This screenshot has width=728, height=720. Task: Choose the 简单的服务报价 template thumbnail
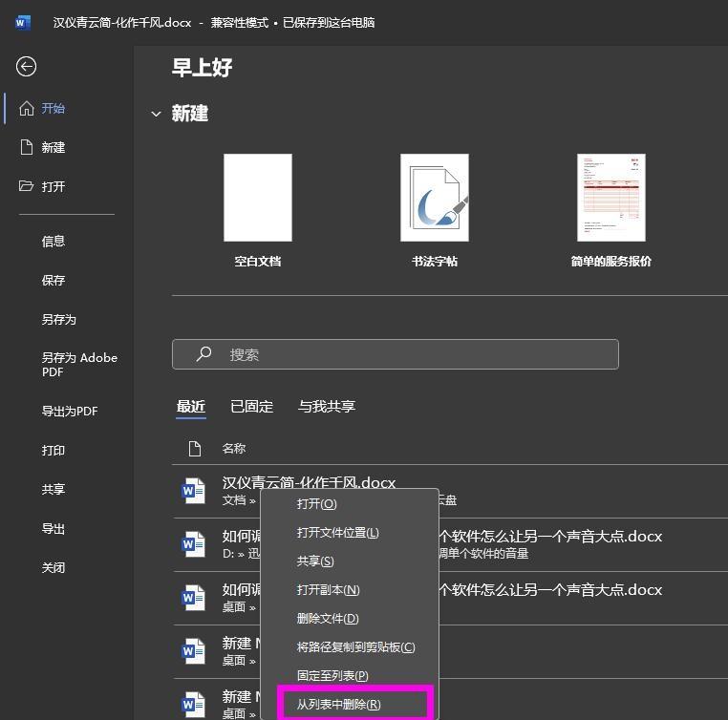point(611,198)
